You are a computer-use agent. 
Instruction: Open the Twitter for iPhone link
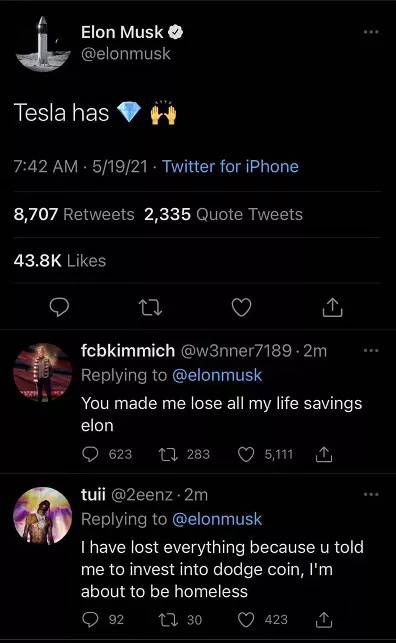[230, 166]
